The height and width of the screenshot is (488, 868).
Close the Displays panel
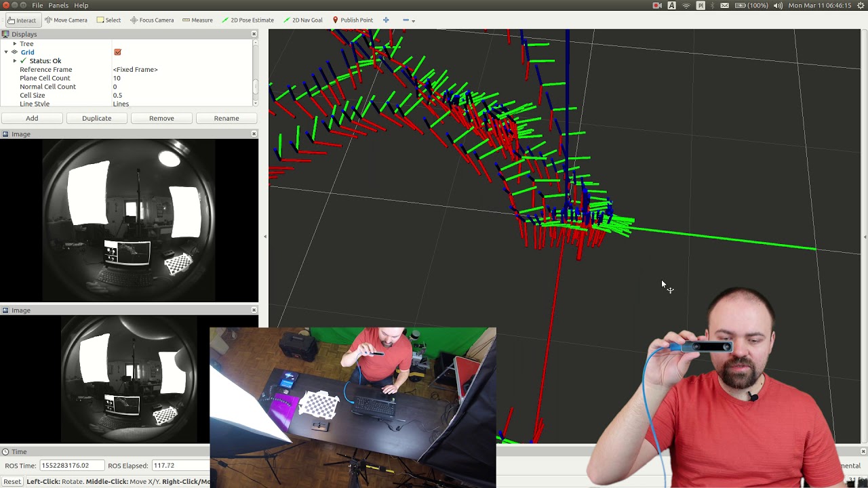(x=254, y=34)
